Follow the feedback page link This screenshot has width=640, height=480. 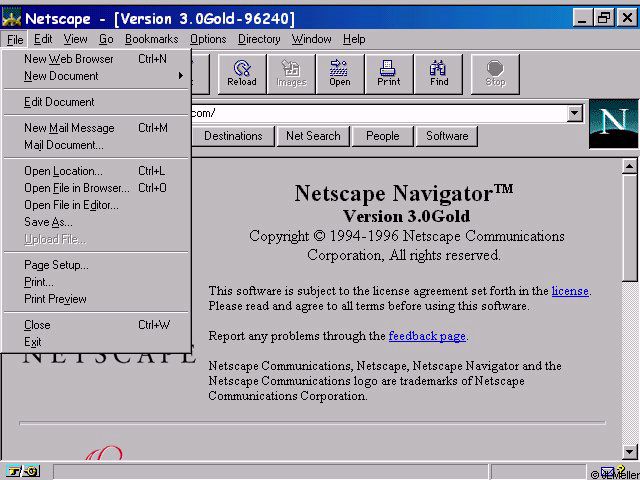427,336
